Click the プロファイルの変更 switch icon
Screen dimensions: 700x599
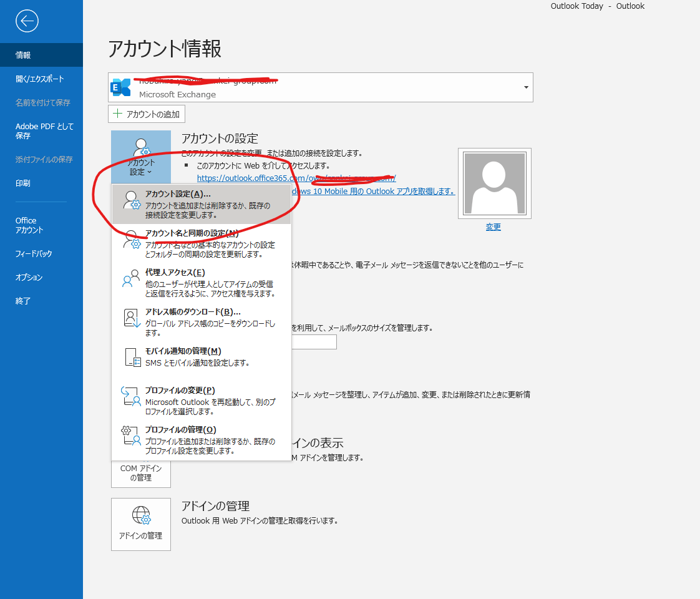click(131, 397)
